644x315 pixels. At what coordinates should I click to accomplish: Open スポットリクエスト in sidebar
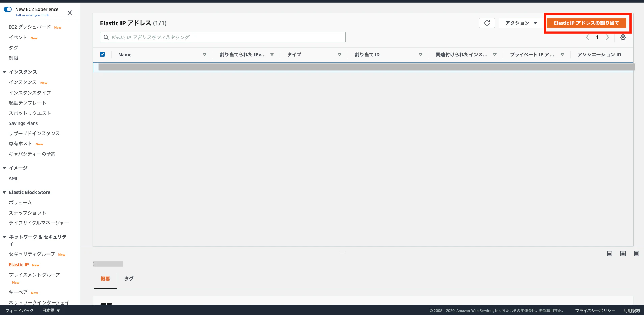(x=30, y=113)
